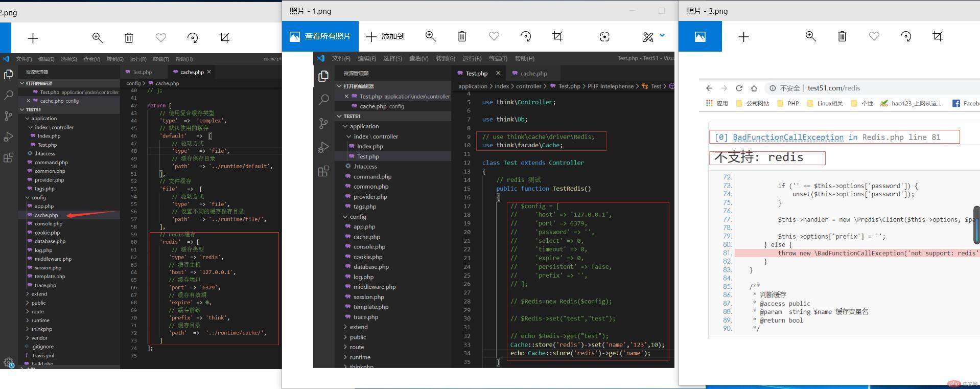Toggle favorite heart in the 3.png window

click(x=874, y=36)
